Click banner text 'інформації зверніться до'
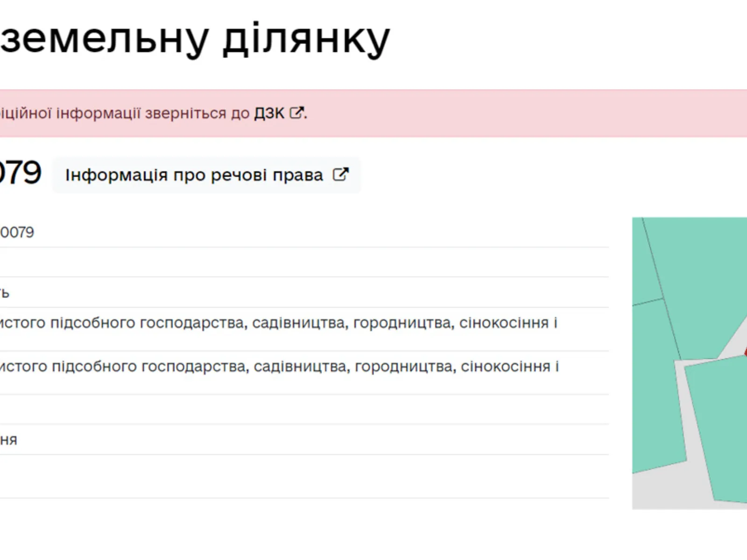Image resolution: width=747 pixels, height=560 pixels. click(x=153, y=113)
